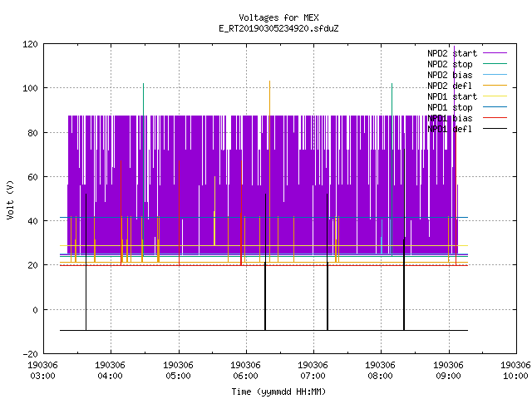
Task: Click the 'NPD1 defl' legend label
Action: (x=450, y=130)
